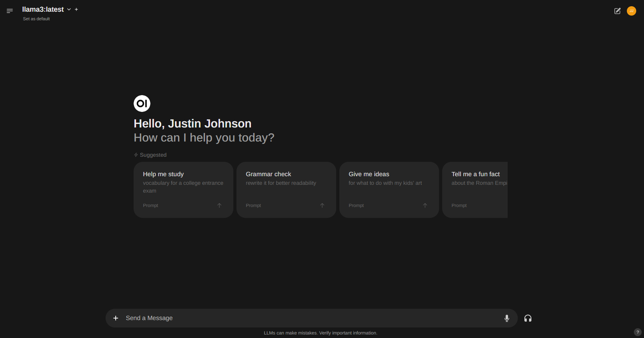Open attachment options with the plus icon
This screenshot has width=644, height=338.
click(x=116, y=318)
